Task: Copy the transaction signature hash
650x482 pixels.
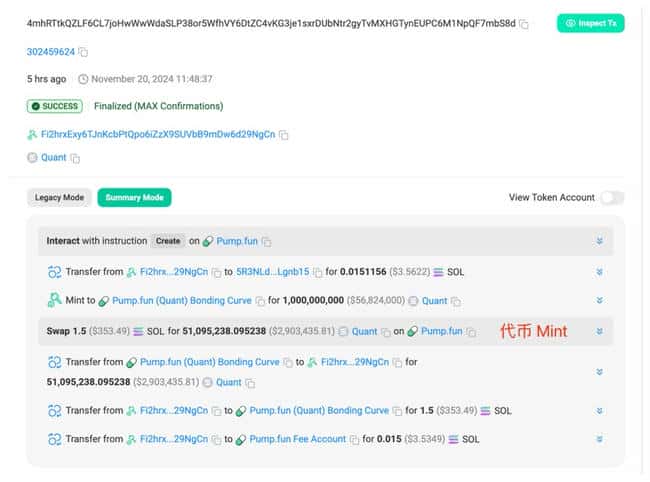Action: click(525, 23)
